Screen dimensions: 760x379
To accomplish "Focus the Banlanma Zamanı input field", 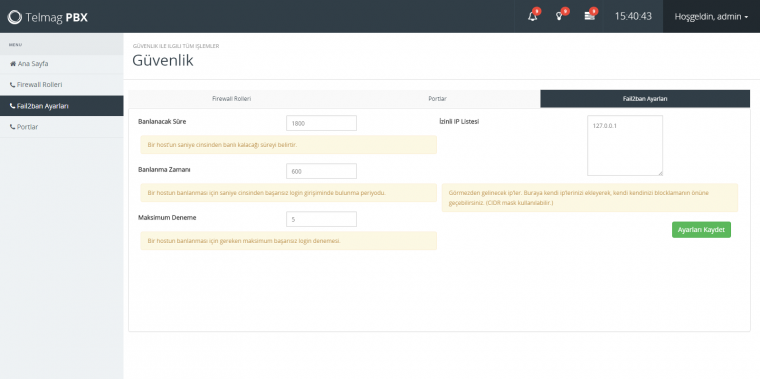I will (x=321, y=171).
